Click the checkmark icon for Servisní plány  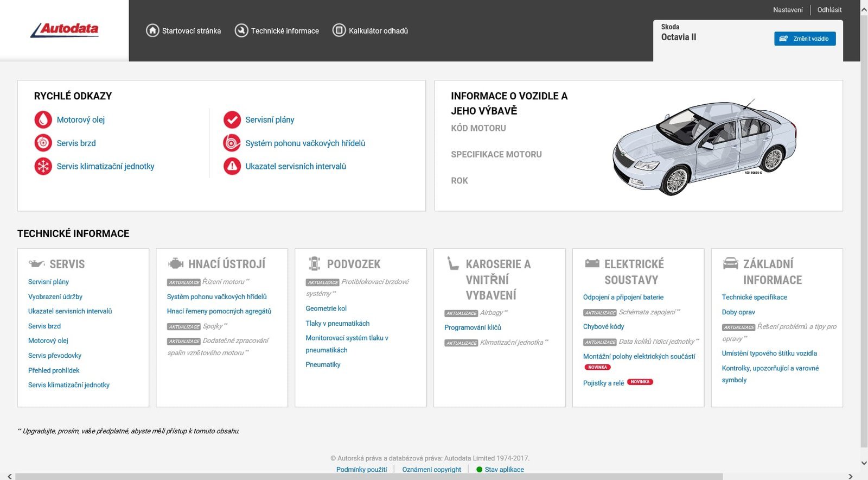(232, 119)
